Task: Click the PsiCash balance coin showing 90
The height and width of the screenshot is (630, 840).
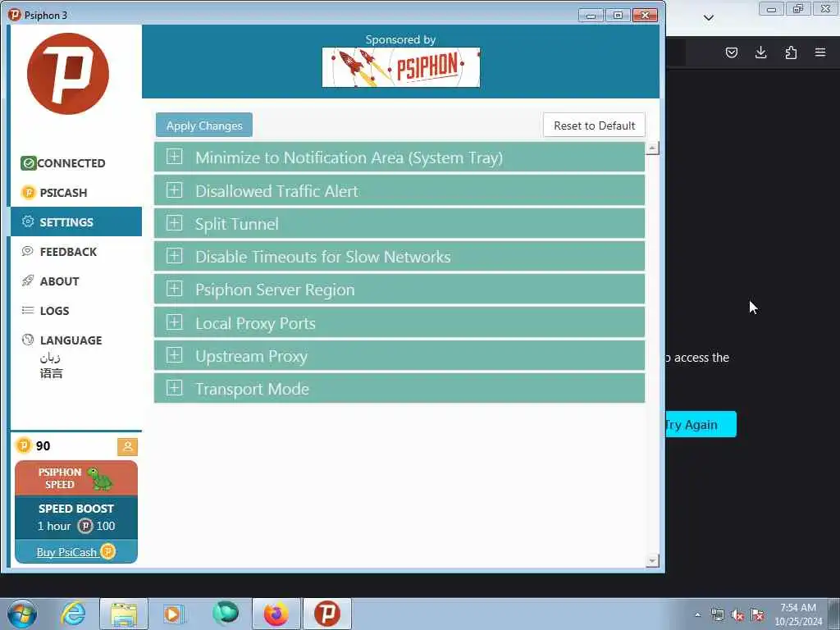Action: tap(24, 445)
